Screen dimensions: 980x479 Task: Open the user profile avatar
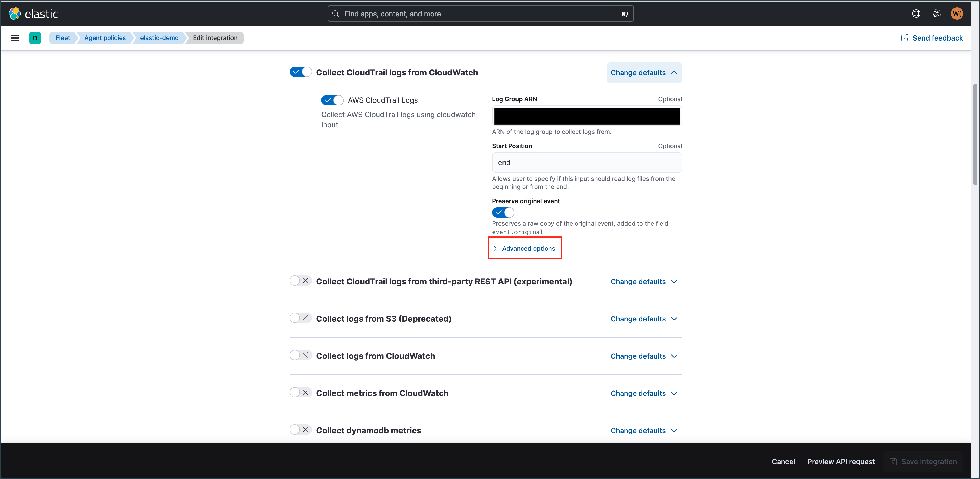point(957,14)
